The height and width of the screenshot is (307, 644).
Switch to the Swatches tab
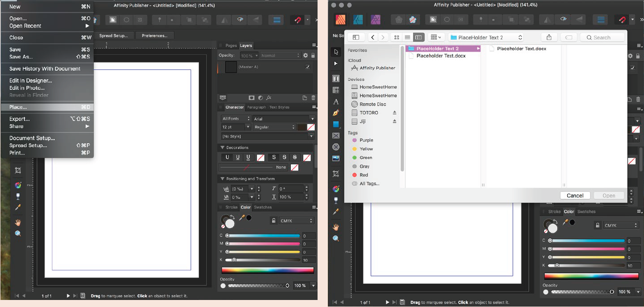(x=262, y=207)
